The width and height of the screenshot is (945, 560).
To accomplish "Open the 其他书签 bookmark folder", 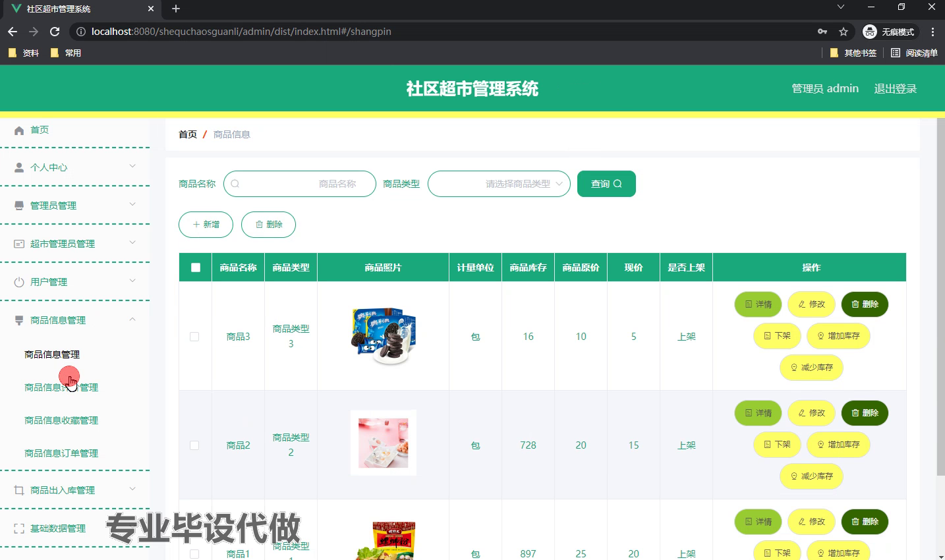I will click(x=853, y=53).
